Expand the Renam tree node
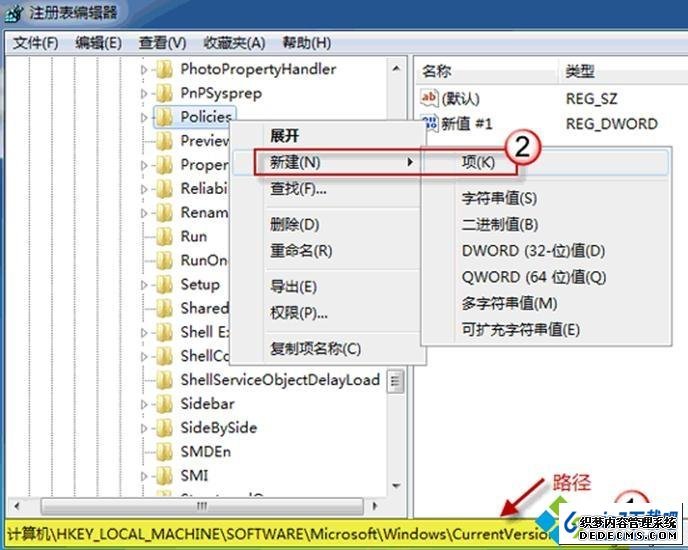Viewport: 688px width, 550px height. click(x=144, y=212)
